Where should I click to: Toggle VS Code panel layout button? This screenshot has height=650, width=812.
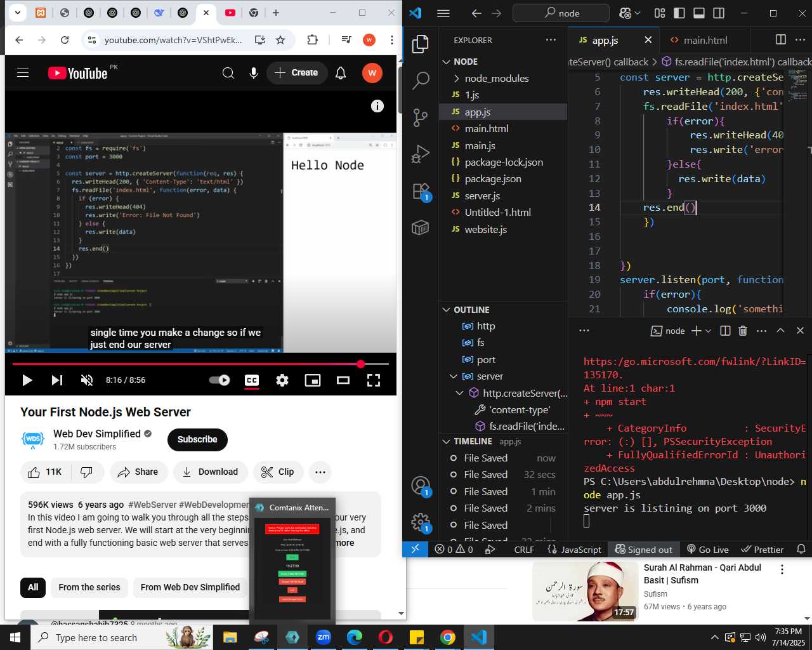[699, 13]
